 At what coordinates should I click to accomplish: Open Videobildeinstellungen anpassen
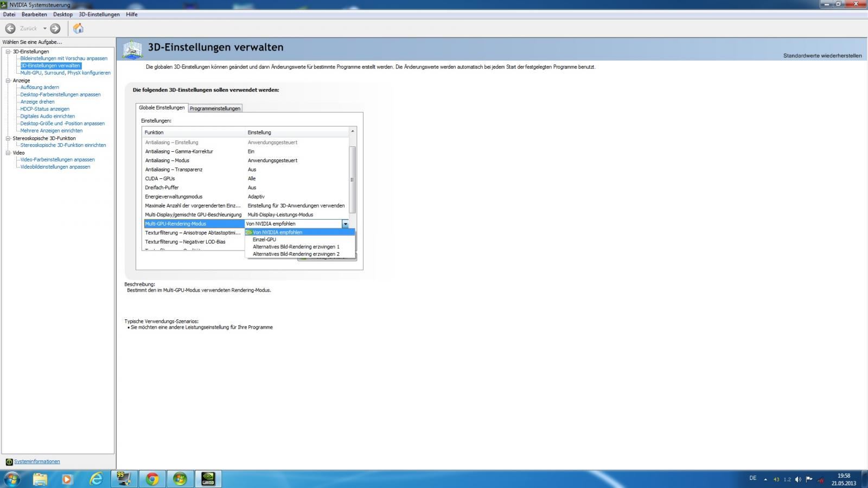click(55, 167)
